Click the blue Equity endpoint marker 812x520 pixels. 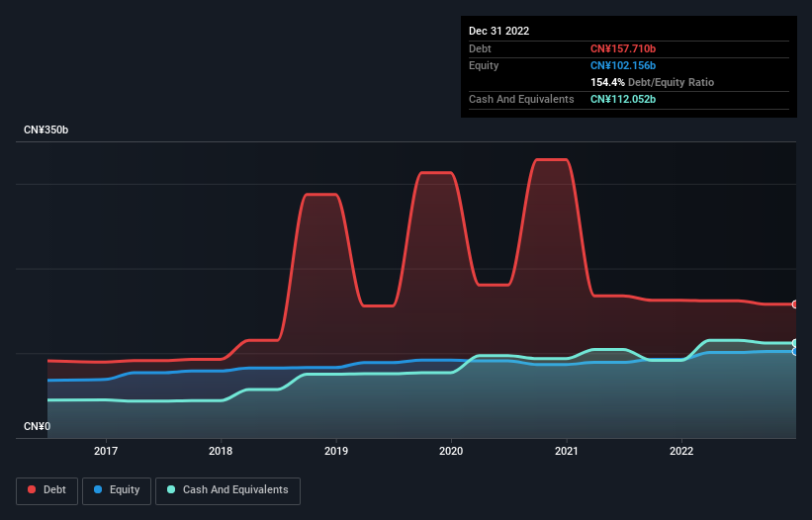pos(795,352)
